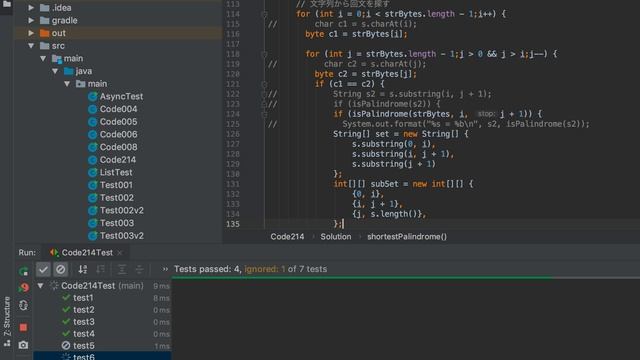Click the Tests passed status text

250,269
